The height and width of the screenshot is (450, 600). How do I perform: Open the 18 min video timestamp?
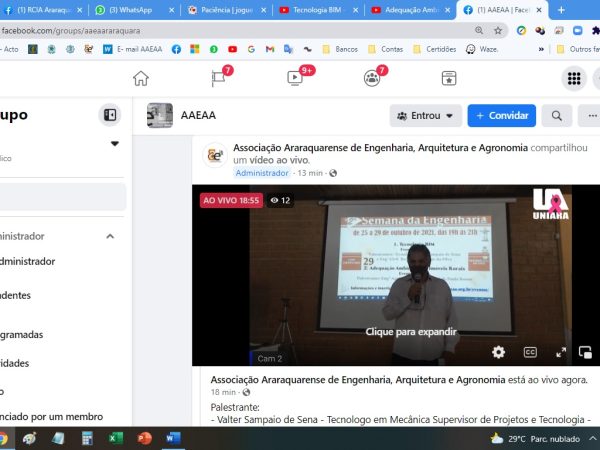223,392
